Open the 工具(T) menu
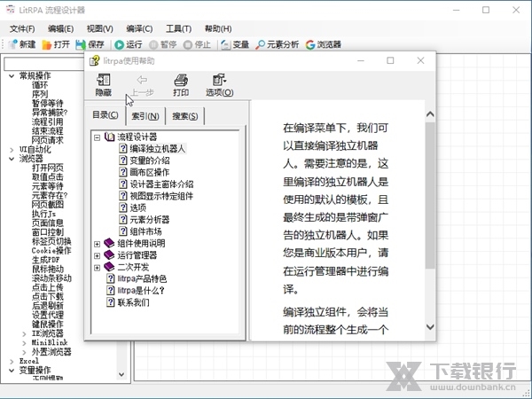532x399 pixels. pos(179,29)
